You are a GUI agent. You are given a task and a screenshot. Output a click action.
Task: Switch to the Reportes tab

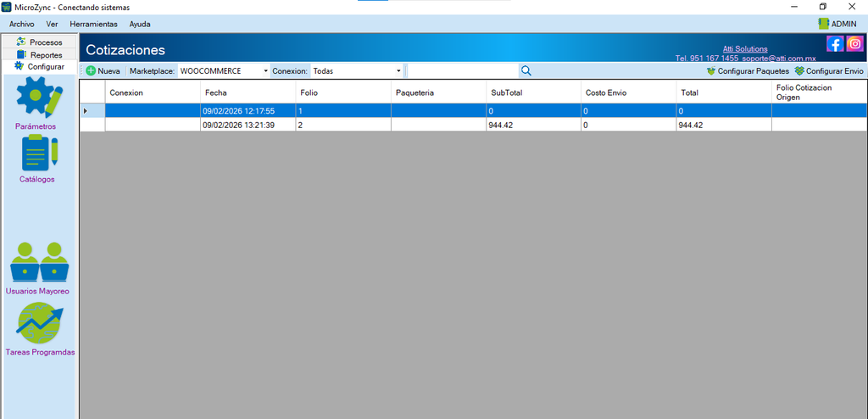coord(40,55)
